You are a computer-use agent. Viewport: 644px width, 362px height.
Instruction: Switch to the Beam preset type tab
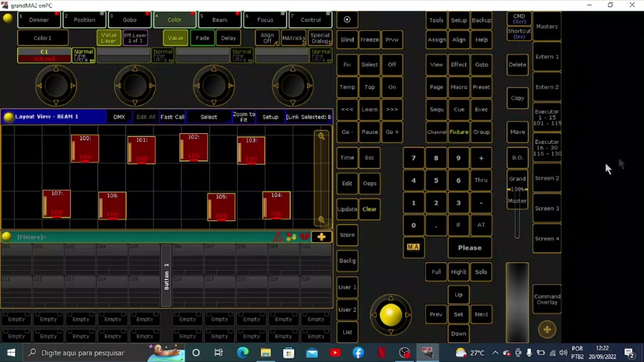[220, 20]
